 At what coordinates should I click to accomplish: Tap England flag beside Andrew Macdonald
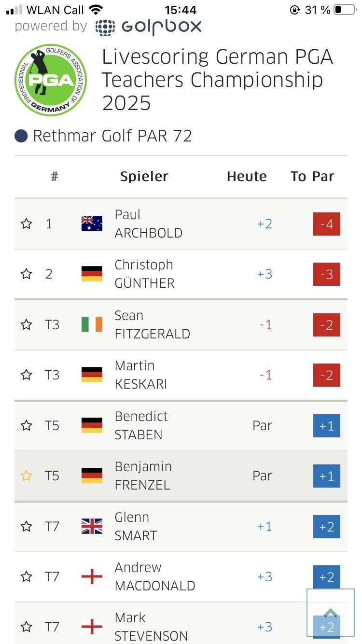click(x=92, y=576)
